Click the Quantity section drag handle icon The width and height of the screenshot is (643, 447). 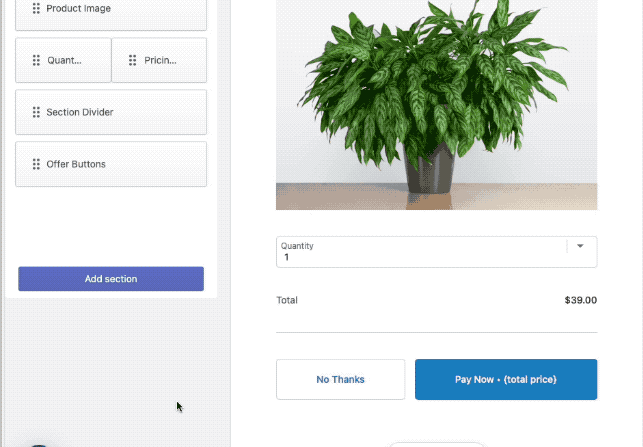click(x=36, y=60)
